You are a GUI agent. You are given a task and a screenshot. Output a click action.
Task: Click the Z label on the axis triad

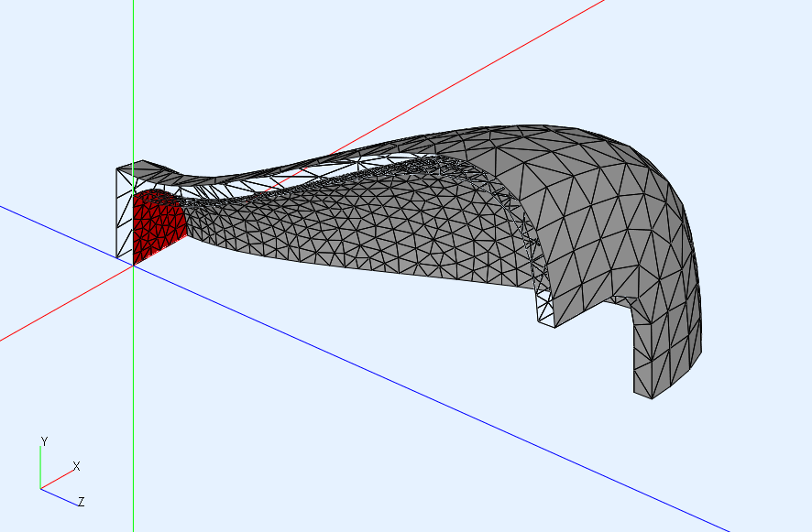click(81, 502)
